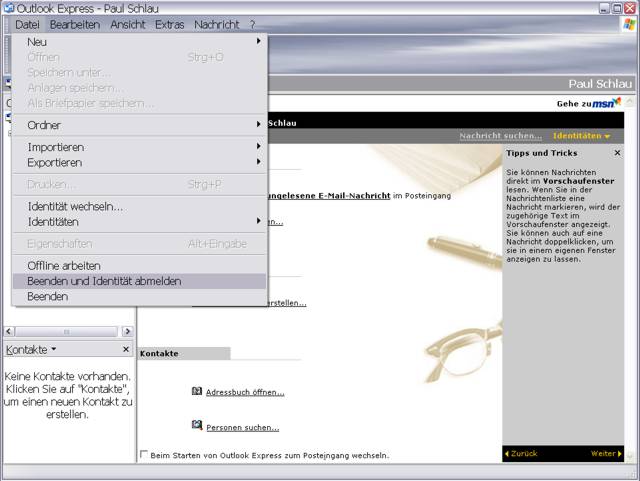Click the folder pane right scroll arrow
640x481 pixels.
[x=127, y=331]
